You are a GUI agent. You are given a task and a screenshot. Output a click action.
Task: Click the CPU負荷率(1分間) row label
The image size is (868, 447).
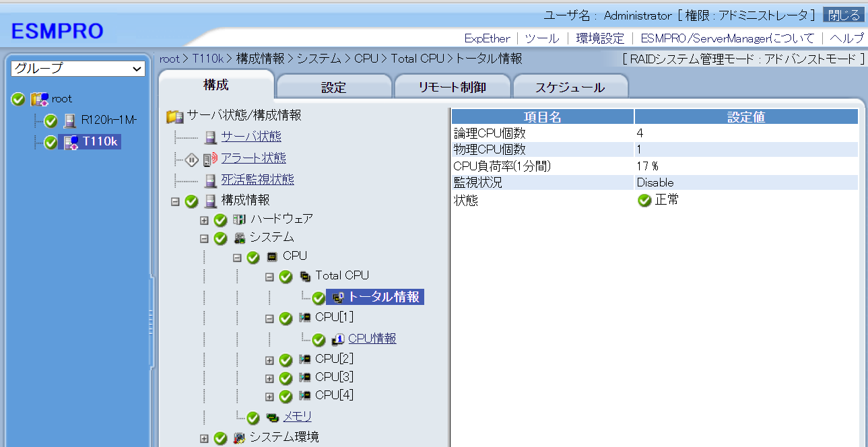[502, 166]
